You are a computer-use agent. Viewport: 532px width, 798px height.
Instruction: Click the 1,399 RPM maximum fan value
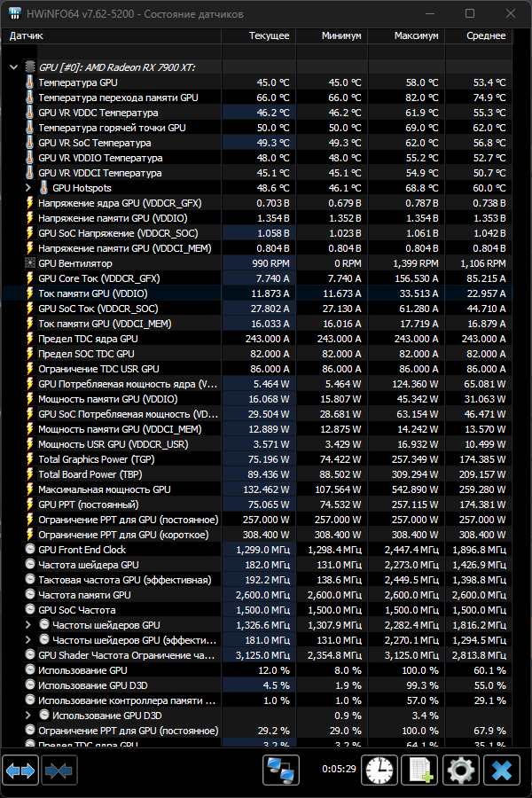tap(416, 263)
